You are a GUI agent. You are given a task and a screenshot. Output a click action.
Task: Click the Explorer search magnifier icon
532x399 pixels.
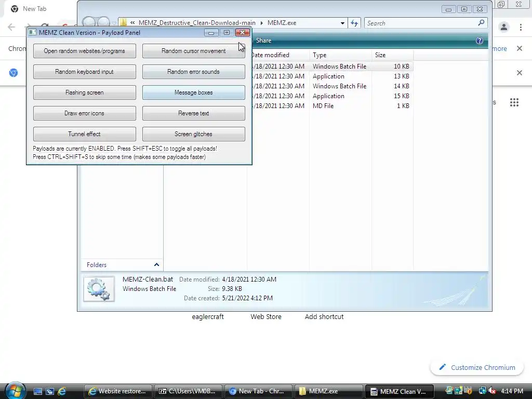(481, 23)
